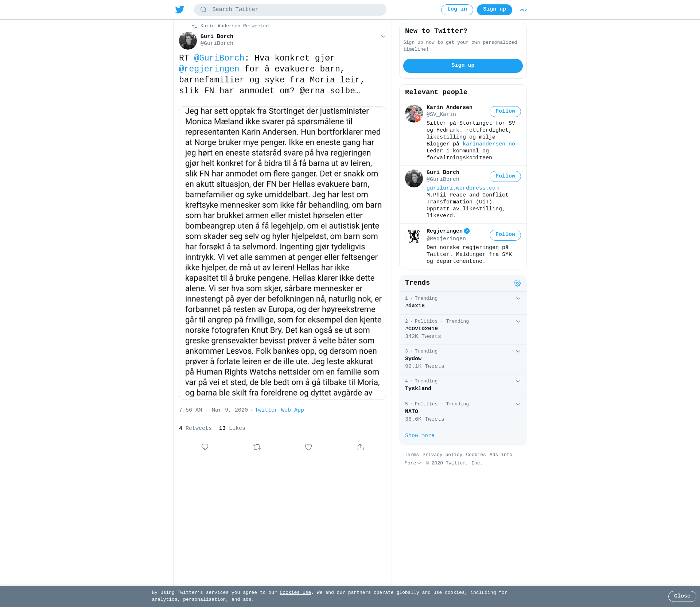Open the karinandersen.no blog link

click(x=489, y=144)
